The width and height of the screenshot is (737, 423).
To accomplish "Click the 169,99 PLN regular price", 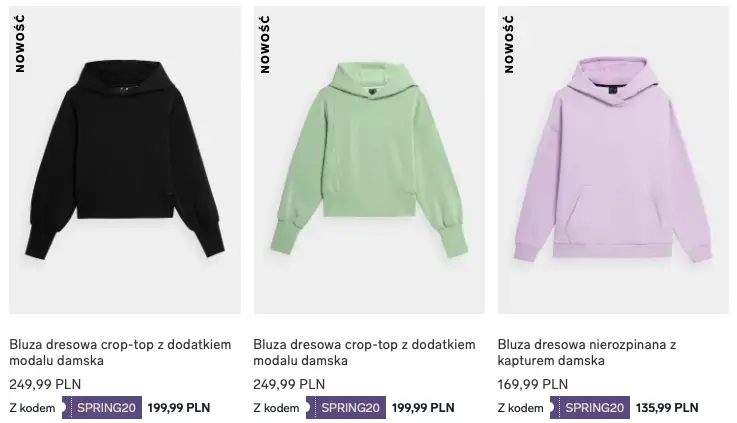I will pyautogui.click(x=533, y=384).
